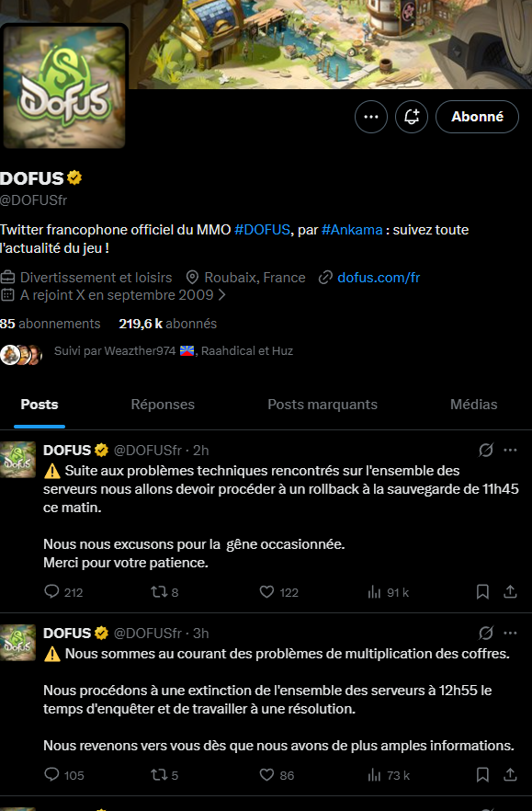Switch to the Posts marquants tab
Viewport: 532px width, 811px height.
click(x=323, y=405)
